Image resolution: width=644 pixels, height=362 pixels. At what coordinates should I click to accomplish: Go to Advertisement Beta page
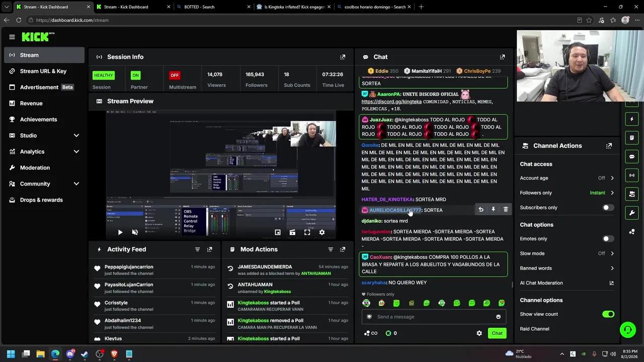pos(44,87)
